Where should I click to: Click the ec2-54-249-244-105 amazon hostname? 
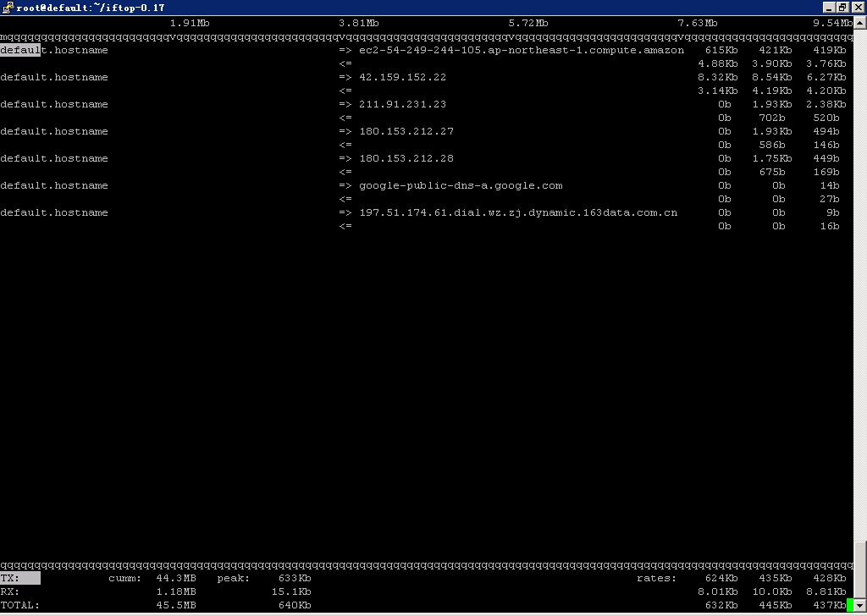(521, 50)
